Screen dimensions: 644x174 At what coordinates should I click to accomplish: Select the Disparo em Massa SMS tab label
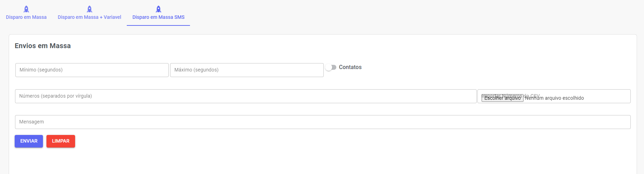[159, 17]
